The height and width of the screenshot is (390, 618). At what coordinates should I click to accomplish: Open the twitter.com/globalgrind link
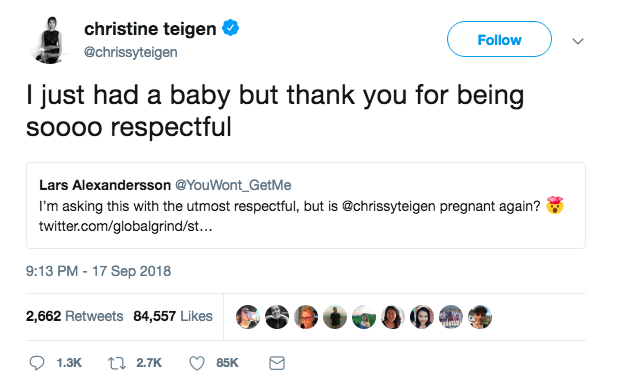click(126, 227)
